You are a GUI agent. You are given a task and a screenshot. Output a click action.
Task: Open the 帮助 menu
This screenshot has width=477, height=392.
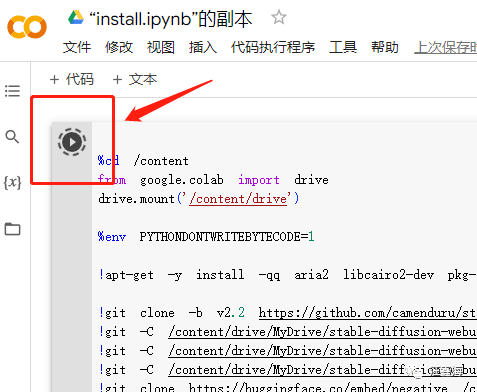click(385, 47)
